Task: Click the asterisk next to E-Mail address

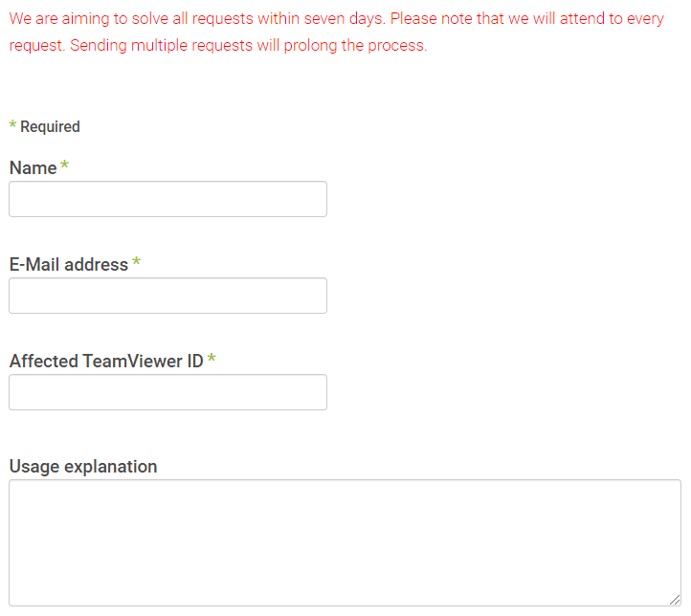Action: pyautogui.click(x=136, y=261)
